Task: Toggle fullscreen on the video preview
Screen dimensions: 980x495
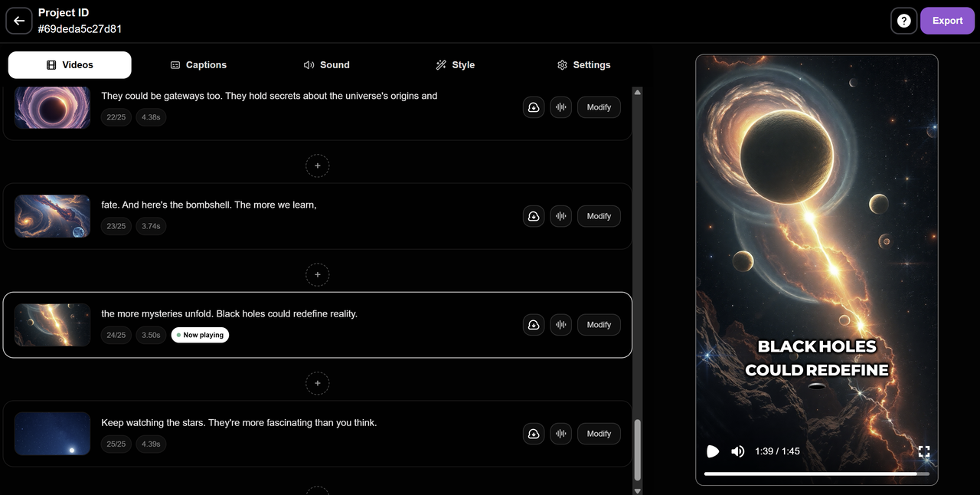Action: pos(924,451)
